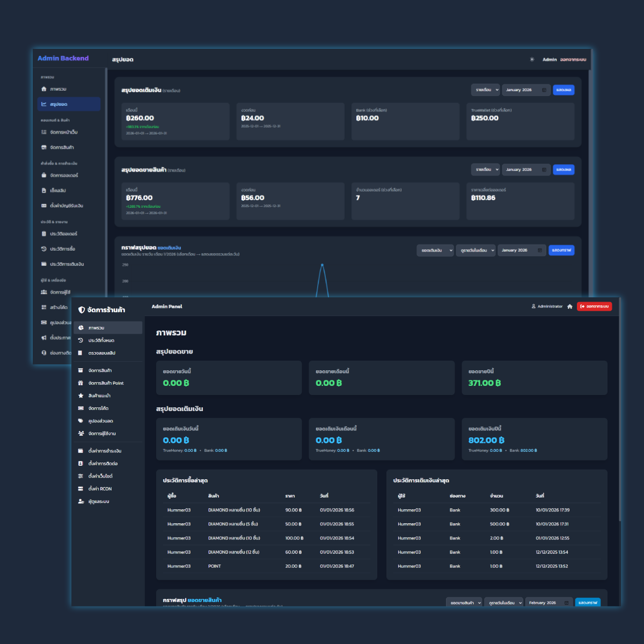Select the star icon for สินค้าแนะนำ
Screen dimensions: 644x644
(80, 396)
